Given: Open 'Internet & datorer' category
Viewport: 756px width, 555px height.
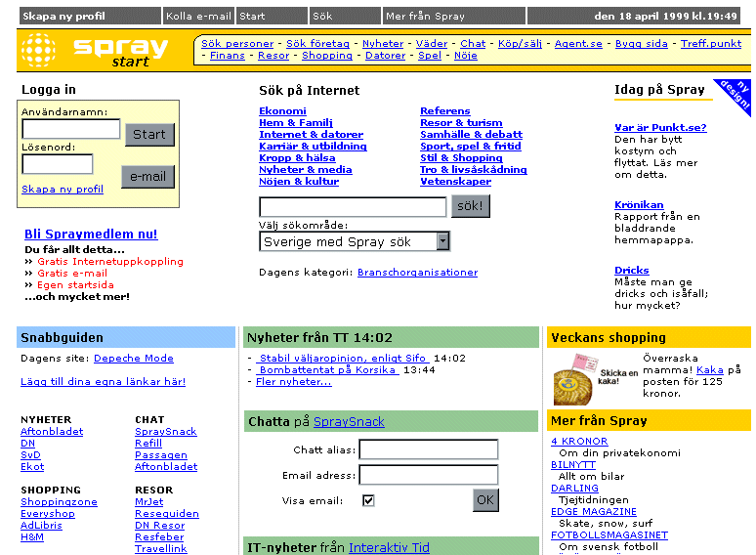Looking at the screenshot, I should pos(311,135).
